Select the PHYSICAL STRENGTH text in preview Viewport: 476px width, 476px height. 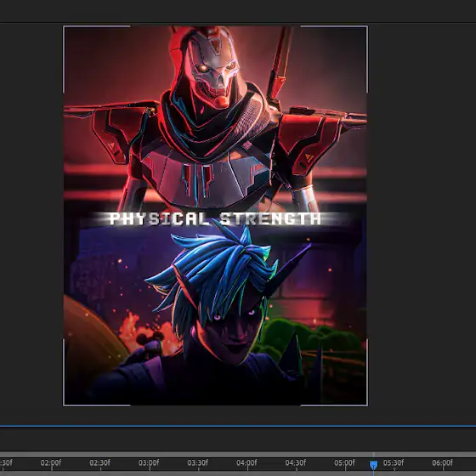point(215,218)
